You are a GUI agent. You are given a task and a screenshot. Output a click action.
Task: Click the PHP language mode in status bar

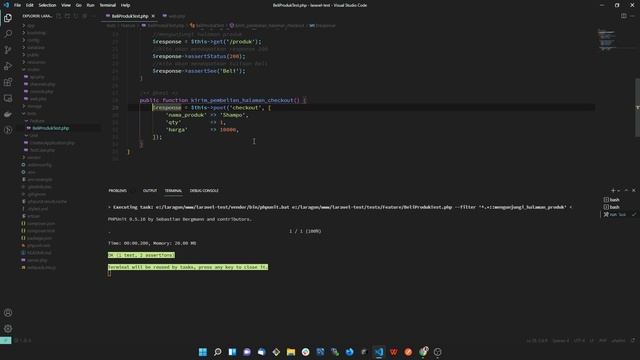pos(602,340)
